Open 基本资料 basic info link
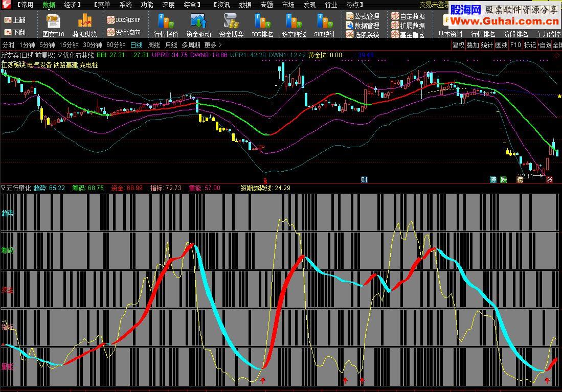This screenshot has height=392, width=562. (x=450, y=34)
